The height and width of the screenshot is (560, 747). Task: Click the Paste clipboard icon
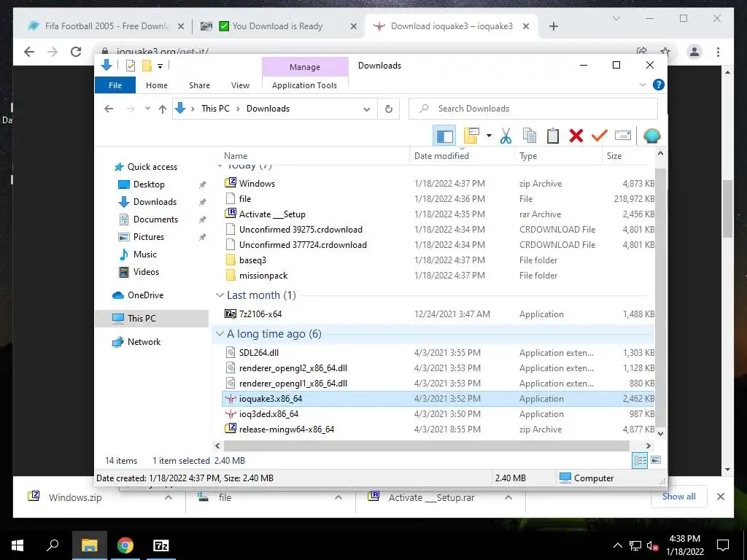(x=553, y=136)
